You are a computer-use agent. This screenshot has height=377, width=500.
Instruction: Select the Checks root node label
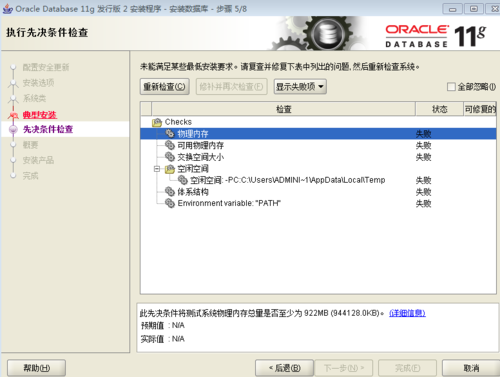pos(178,122)
